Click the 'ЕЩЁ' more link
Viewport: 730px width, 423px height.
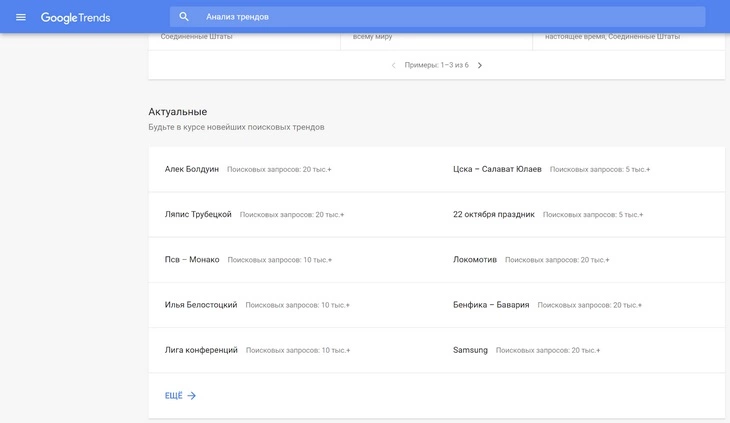[x=174, y=396]
